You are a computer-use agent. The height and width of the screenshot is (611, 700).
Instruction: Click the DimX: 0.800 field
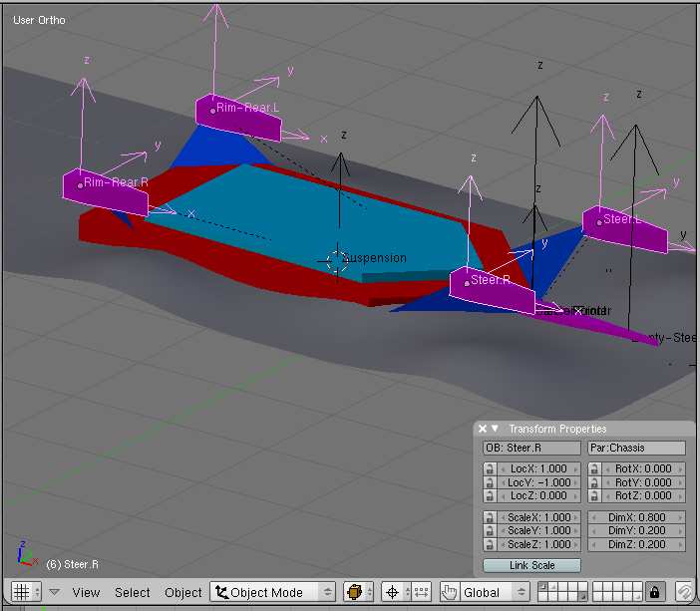click(x=636, y=517)
